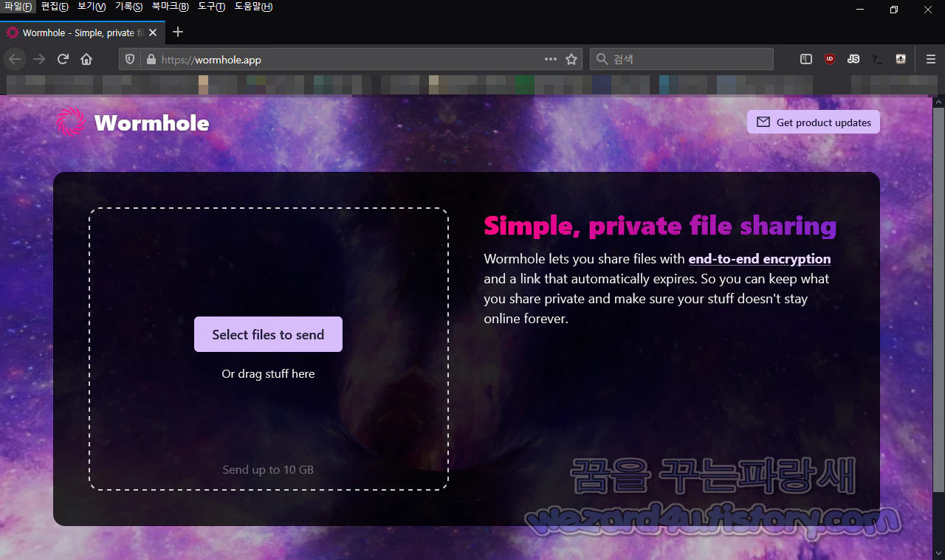Click the brown figure extension icon
The image size is (945, 560).
(901, 60)
